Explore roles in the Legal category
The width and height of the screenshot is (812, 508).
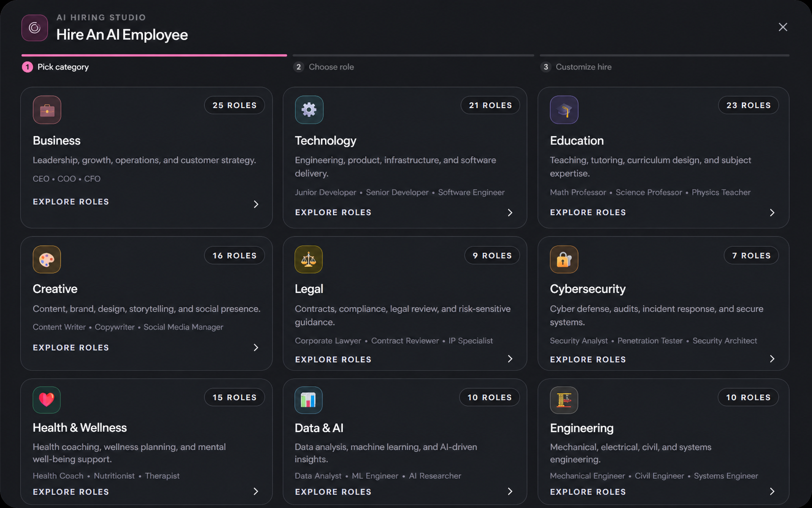[x=333, y=359]
